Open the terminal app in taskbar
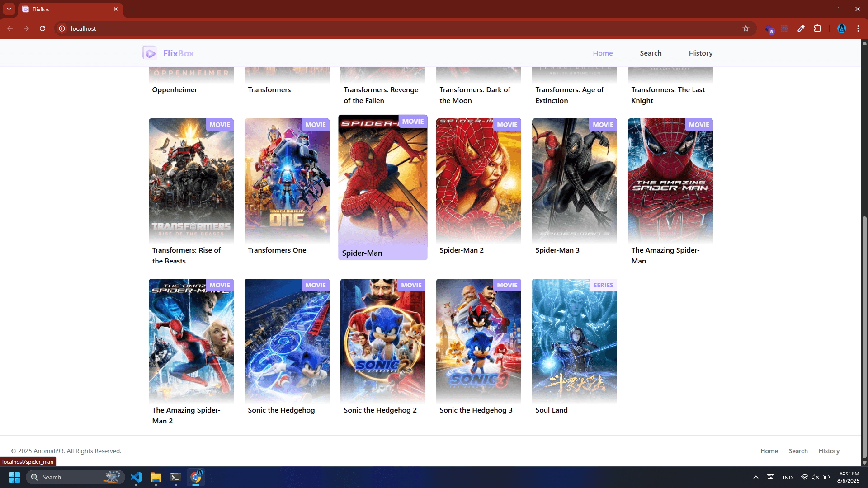 176,477
